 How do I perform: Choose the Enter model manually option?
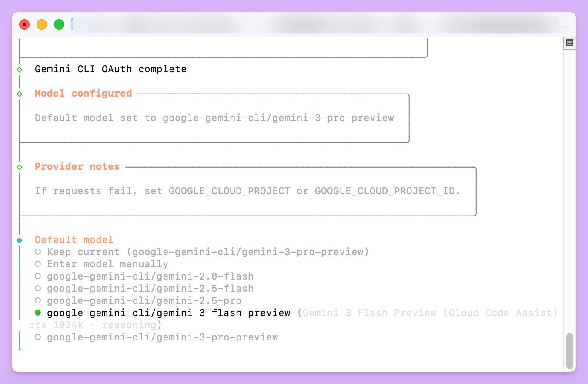38,264
